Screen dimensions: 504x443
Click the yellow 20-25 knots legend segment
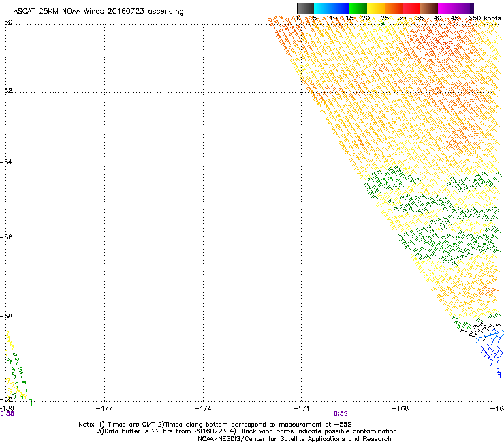point(376,8)
